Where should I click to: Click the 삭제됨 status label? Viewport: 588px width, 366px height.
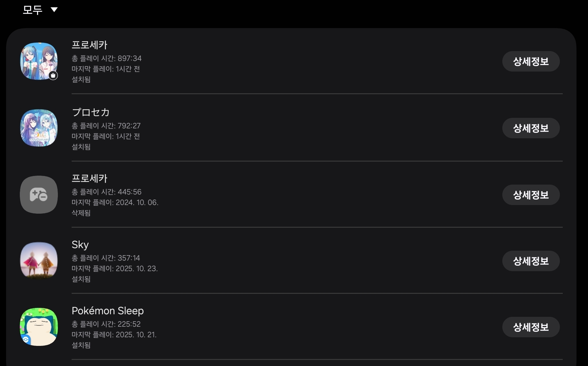81,213
